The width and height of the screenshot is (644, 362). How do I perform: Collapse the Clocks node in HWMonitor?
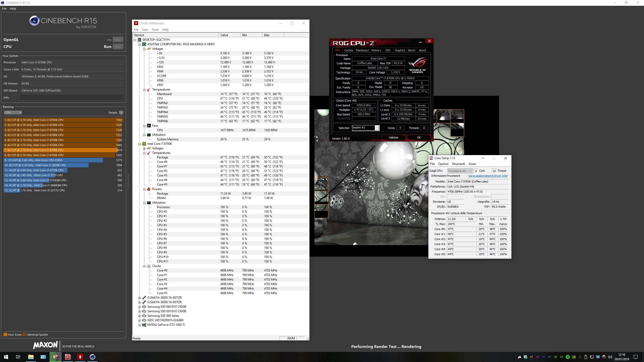[x=144, y=266]
